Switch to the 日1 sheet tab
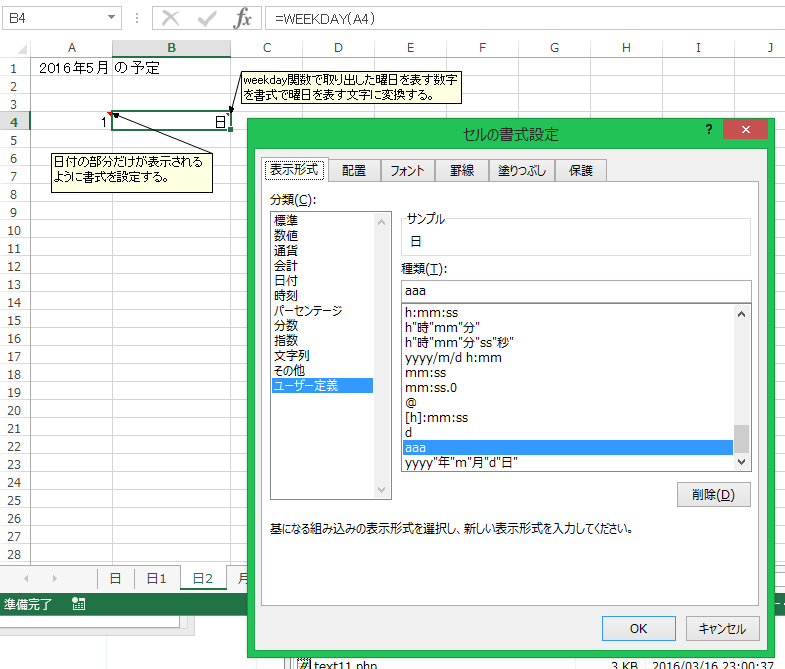This screenshot has height=669, width=785. pyautogui.click(x=158, y=578)
